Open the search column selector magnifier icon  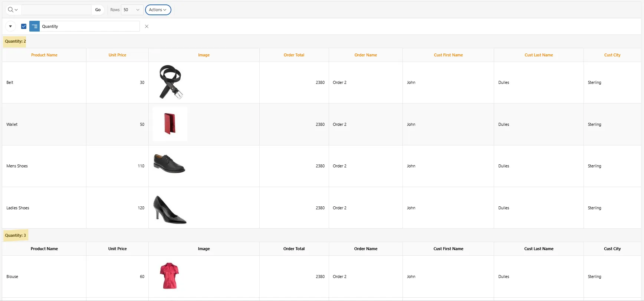[x=13, y=10]
